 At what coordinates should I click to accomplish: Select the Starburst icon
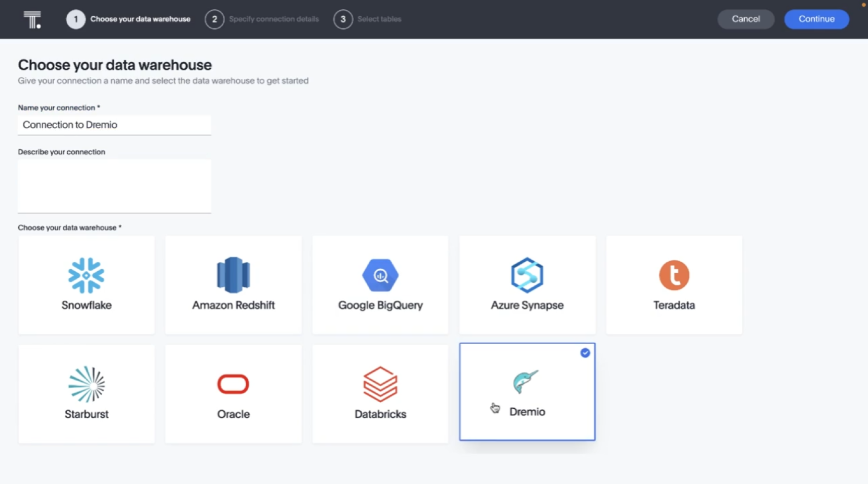87,384
